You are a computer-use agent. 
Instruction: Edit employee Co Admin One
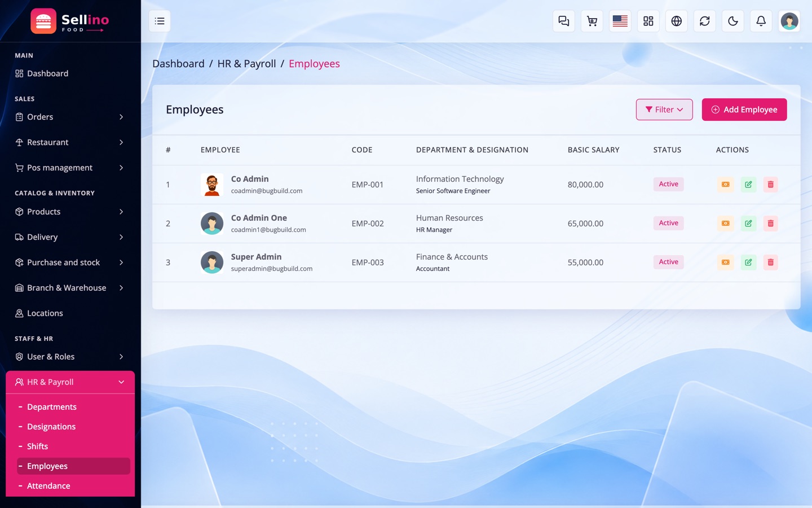[748, 224]
